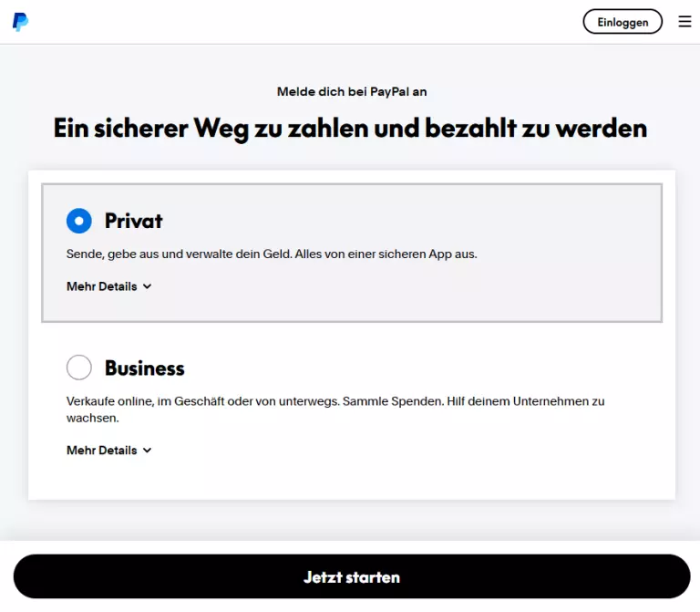Click 'Melde dich bei PayPal an' text
Screen dimensions: 700x612
pyautogui.click(x=352, y=91)
